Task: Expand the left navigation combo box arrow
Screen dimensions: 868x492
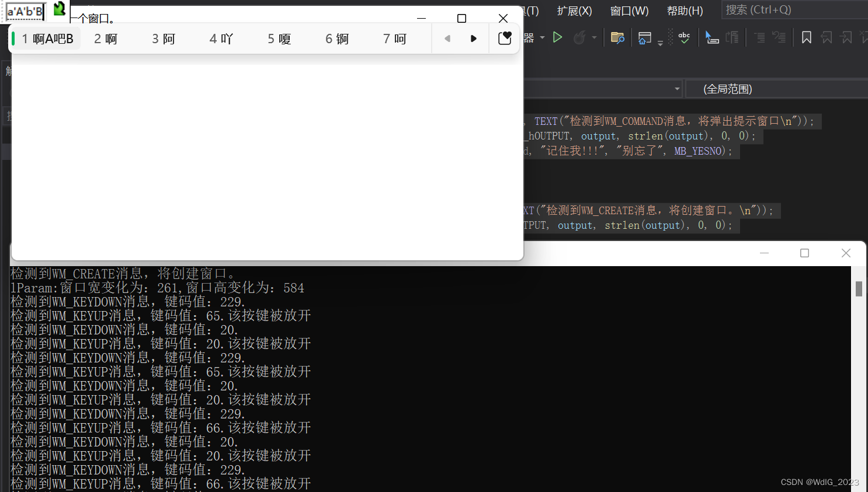Action: click(x=677, y=89)
